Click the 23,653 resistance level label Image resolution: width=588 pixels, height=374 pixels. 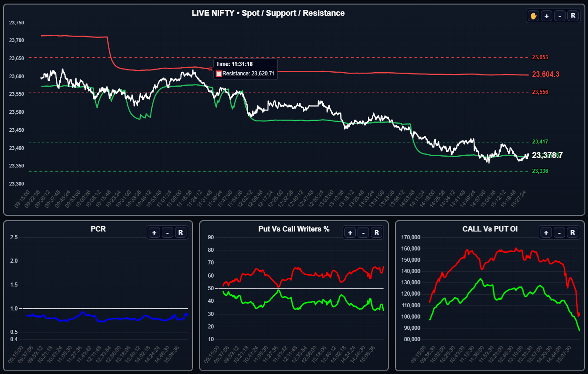[540, 57]
